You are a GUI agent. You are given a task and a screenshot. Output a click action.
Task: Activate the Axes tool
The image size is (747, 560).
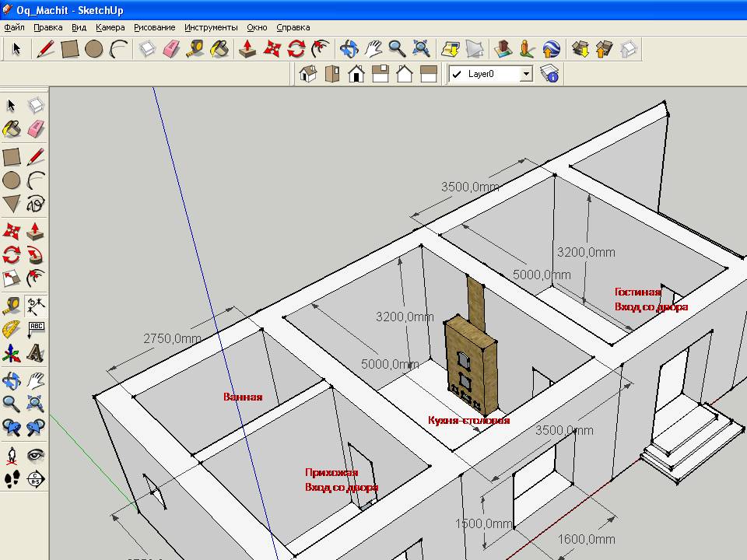coord(12,354)
